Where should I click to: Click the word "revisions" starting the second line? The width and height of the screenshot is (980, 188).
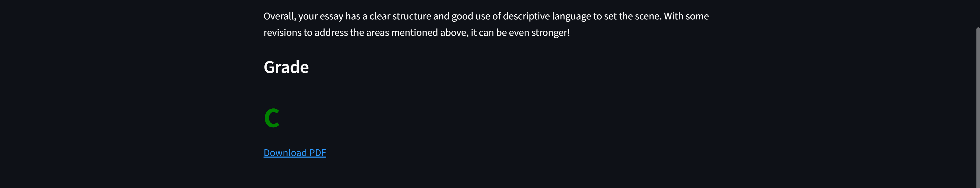[x=282, y=33]
